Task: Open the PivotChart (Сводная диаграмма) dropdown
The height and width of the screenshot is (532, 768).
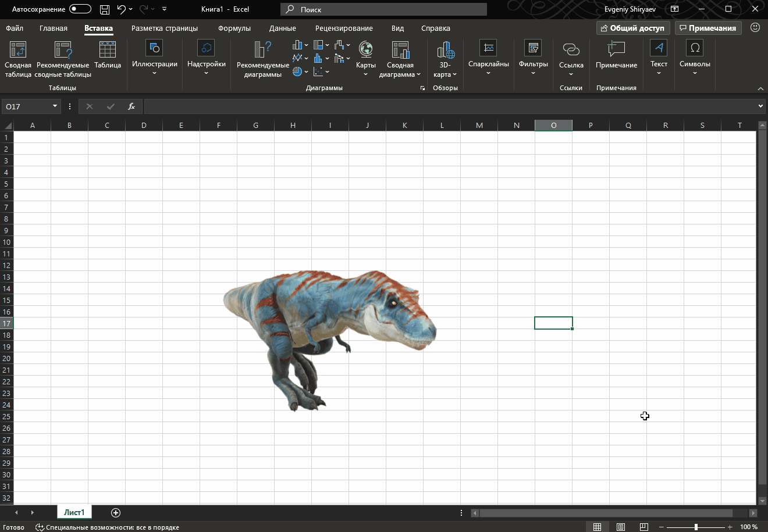Action: (400, 70)
